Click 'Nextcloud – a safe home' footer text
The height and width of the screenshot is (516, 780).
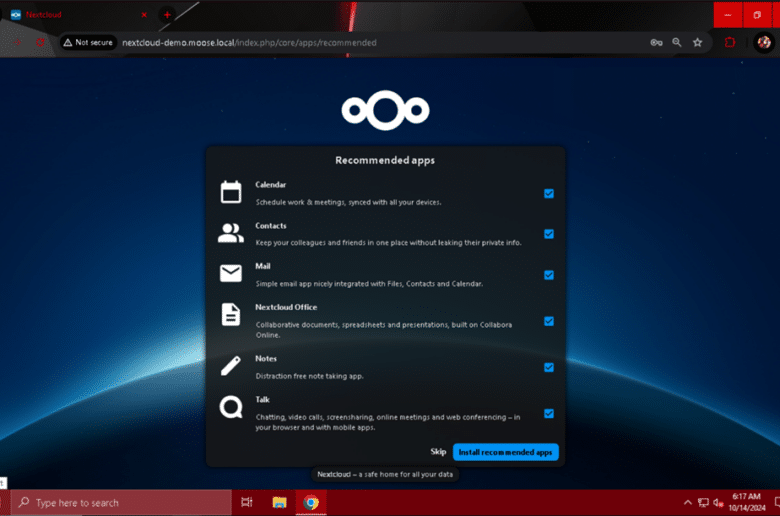click(x=385, y=474)
